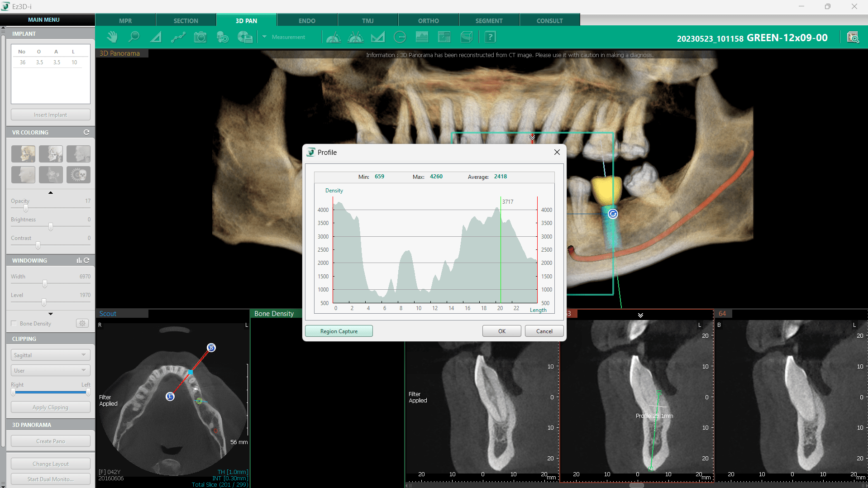
Task: Click the help question mark icon
Action: pyautogui.click(x=490, y=37)
